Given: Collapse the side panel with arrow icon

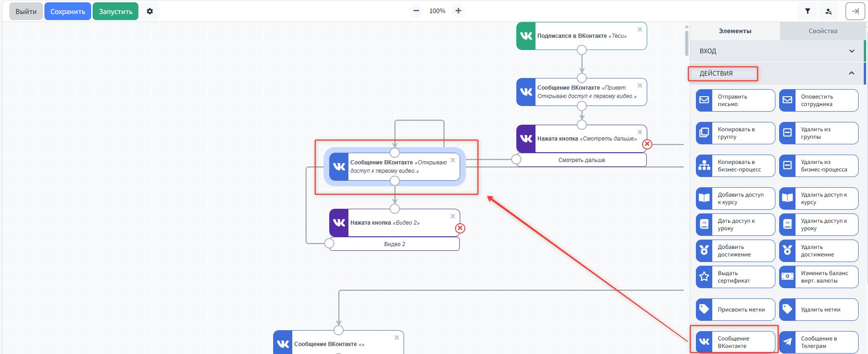Looking at the screenshot, I should pos(855,11).
